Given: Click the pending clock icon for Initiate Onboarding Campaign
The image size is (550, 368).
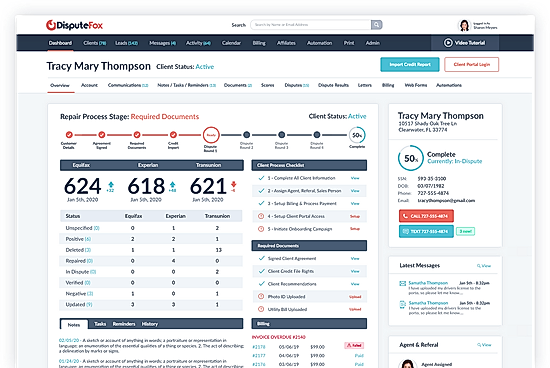Looking at the screenshot, I should coord(261,229).
